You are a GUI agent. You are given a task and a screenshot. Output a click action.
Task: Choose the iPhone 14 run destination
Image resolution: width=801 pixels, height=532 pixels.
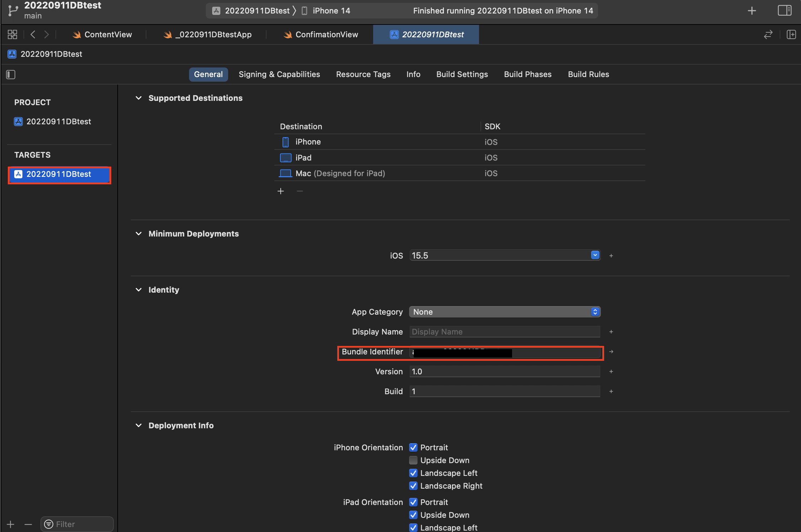point(327,11)
